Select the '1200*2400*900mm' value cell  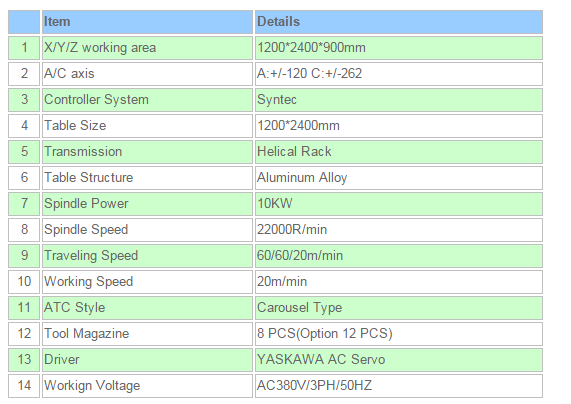399,48
